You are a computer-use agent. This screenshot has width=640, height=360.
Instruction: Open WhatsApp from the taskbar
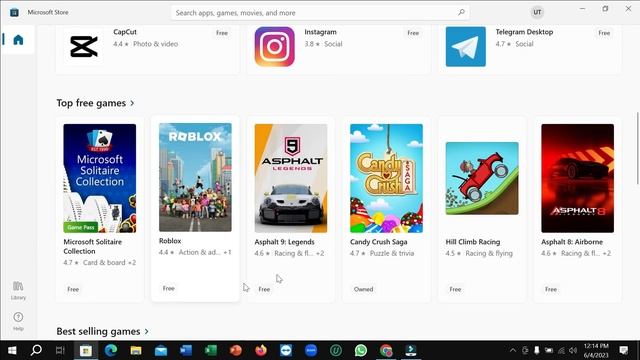pyautogui.click(x=361, y=351)
